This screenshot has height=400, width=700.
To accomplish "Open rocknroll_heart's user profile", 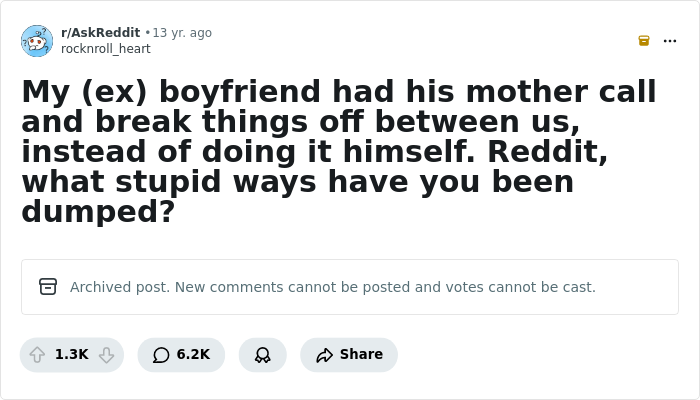I will [x=106, y=48].
